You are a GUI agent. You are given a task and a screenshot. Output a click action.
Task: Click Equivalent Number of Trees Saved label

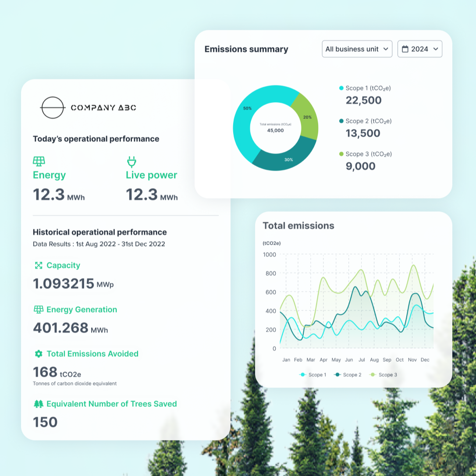click(x=111, y=404)
